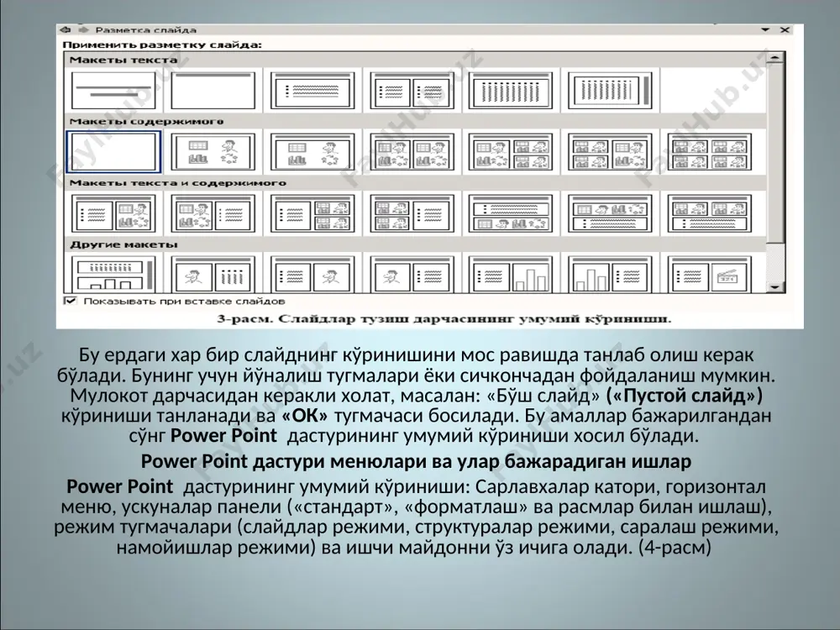This screenshot has height=630, width=840.
Task: Click the Применить разметку слайда label
Action: [162, 45]
